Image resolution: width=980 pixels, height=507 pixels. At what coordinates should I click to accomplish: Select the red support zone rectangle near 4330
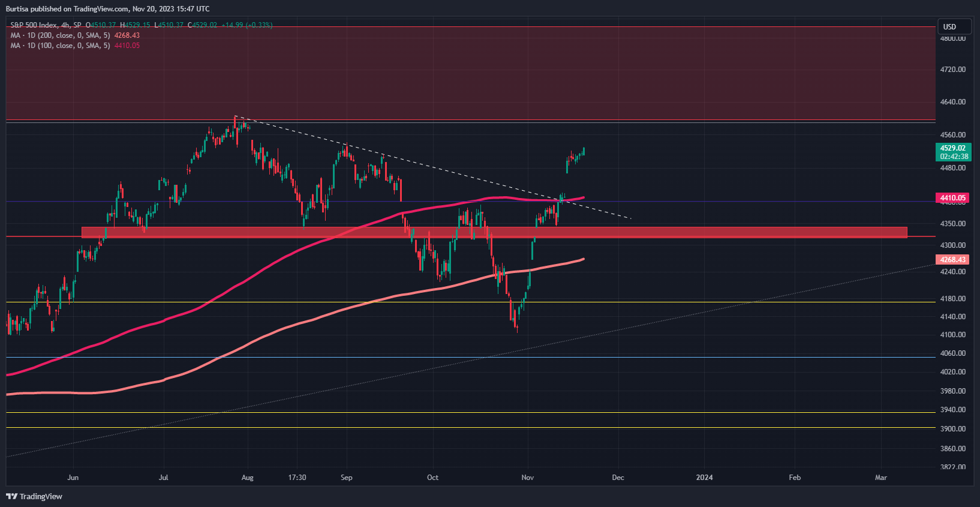[x=494, y=232]
